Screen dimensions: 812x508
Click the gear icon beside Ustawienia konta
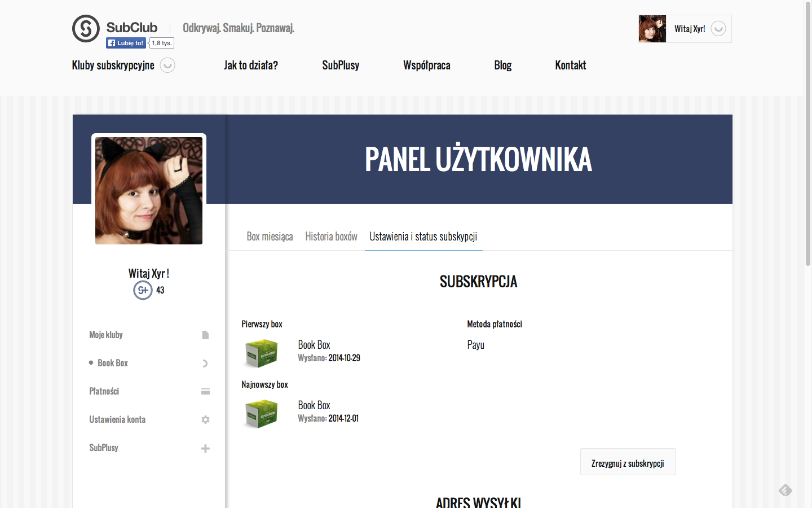coord(205,420)
